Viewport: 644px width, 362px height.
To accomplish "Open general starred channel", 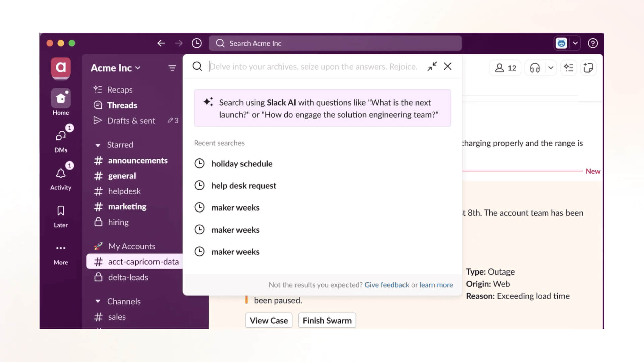I will 122,176.
